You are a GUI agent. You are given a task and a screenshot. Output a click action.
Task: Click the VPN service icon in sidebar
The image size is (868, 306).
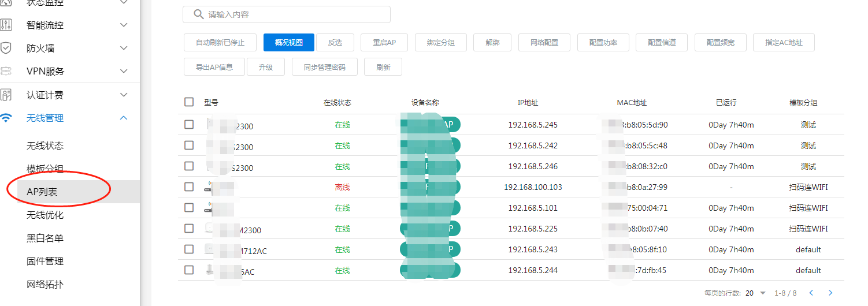point(6,71)
